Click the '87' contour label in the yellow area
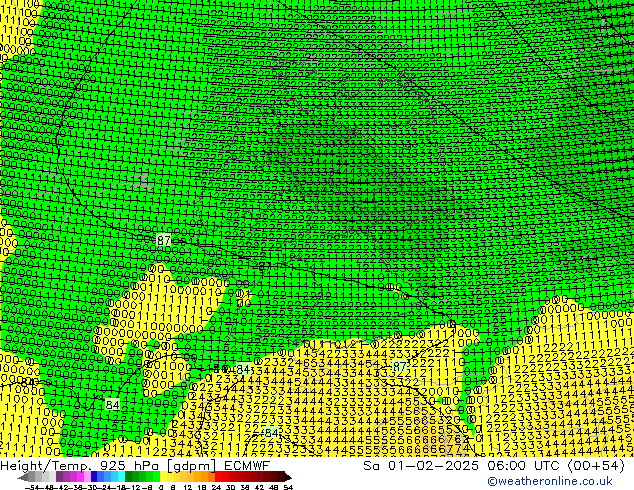This screenshot has width=634, height=490. (x=399, y=366)
